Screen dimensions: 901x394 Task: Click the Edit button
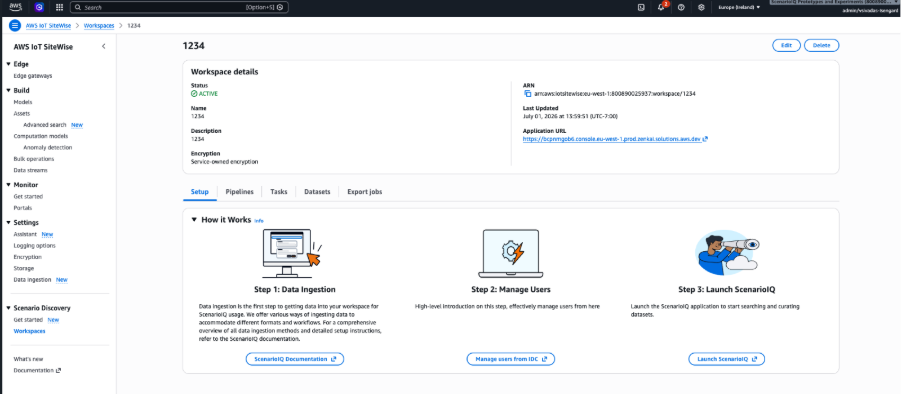pos(786,45)
